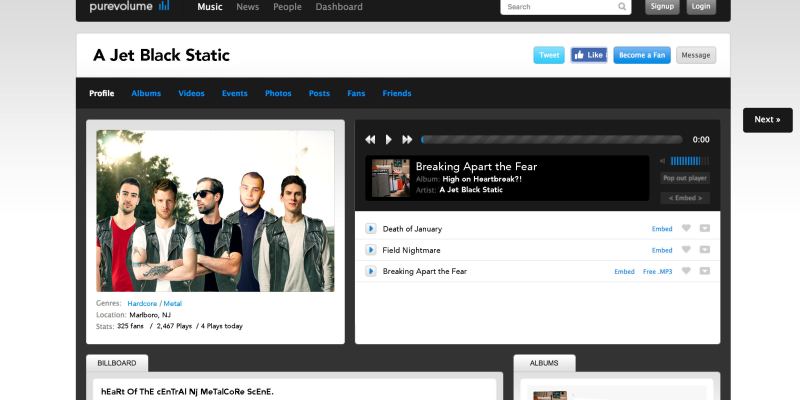Viewport: 800px width, 400px height.
Task: Play the track Death of January
Action: [371, 228]
